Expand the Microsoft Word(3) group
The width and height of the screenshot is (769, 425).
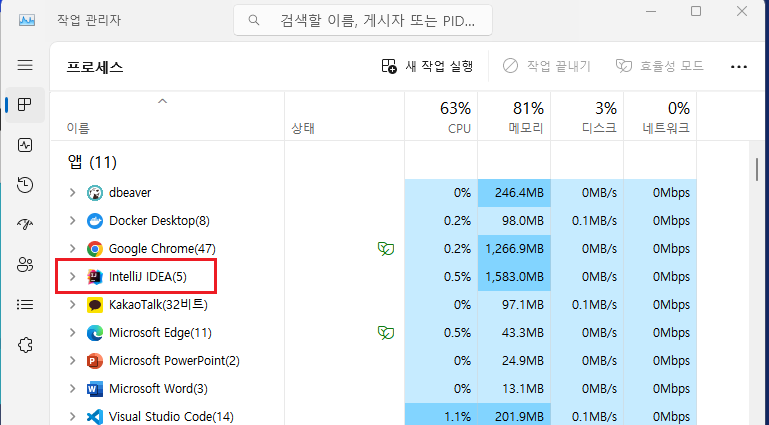[73, 389]
